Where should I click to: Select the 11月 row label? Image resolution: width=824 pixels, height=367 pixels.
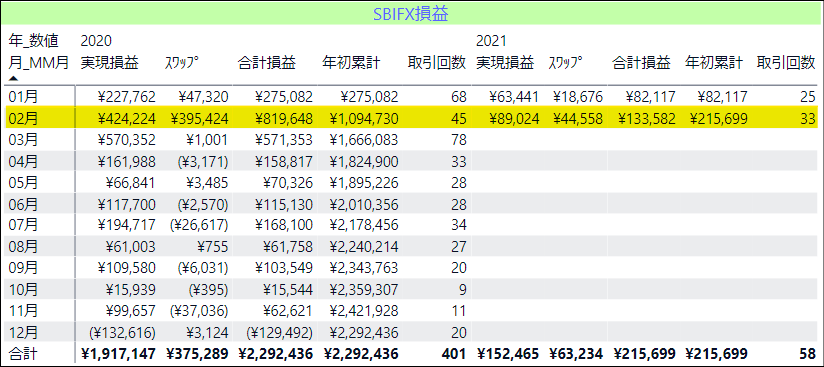[x=23, y=311]
